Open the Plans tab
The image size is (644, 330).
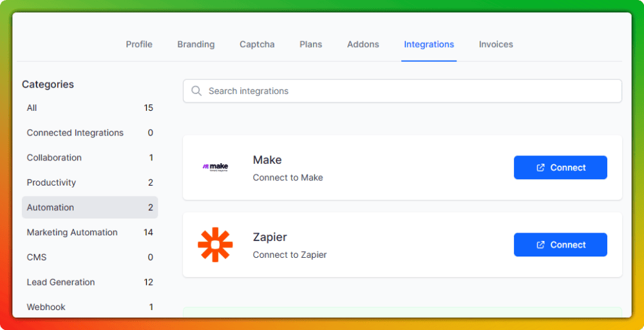[x=310, y=44]
